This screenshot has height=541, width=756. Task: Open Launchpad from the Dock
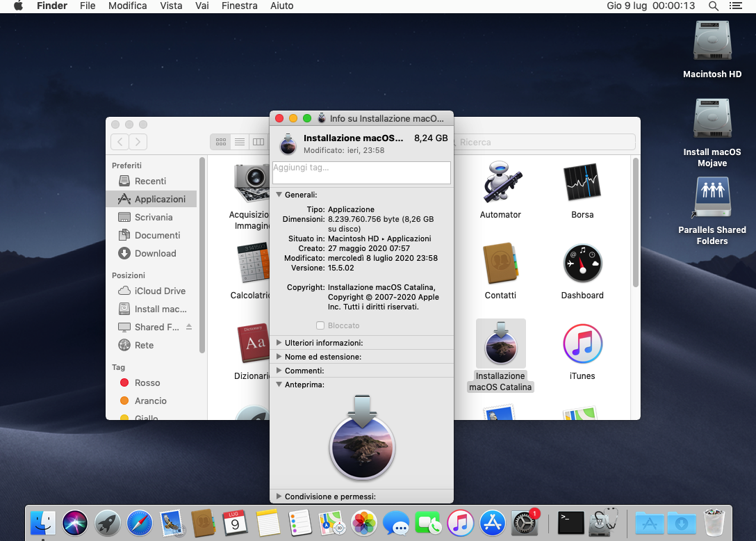click(107, 523)
